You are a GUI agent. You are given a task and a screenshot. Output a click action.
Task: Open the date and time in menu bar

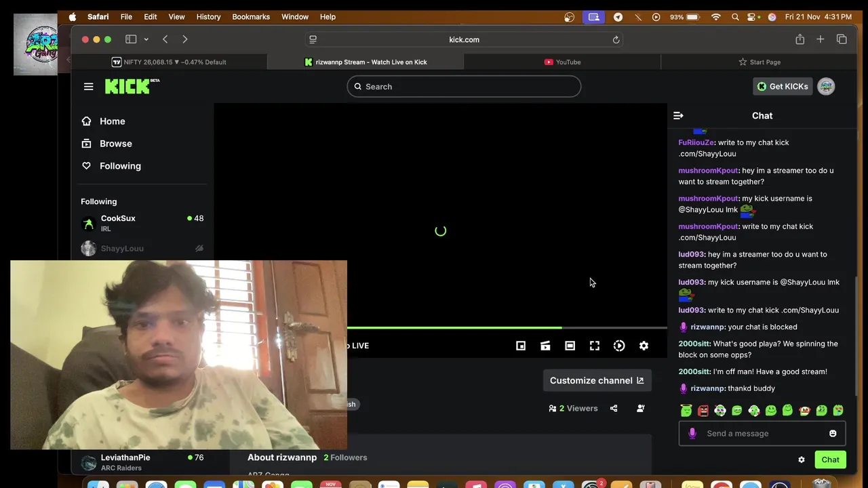(818, 17)
